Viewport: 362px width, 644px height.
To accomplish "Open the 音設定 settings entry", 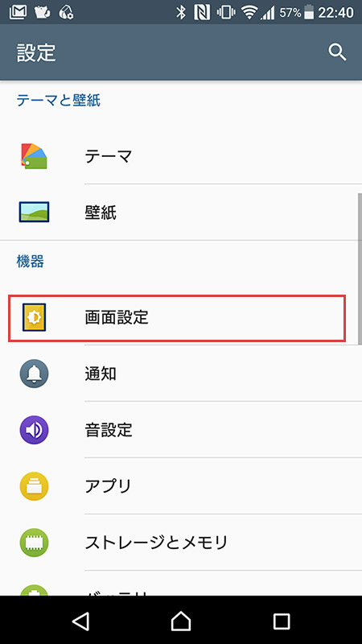I will pos(181,430).
